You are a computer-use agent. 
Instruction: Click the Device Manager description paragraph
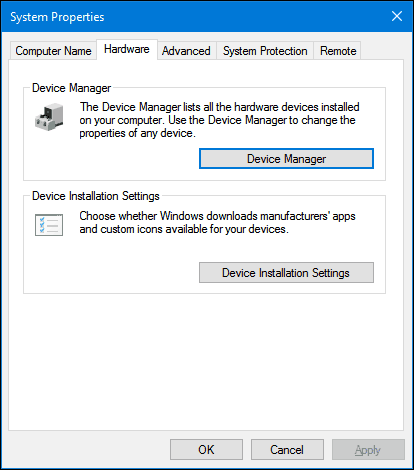(219, 120)
